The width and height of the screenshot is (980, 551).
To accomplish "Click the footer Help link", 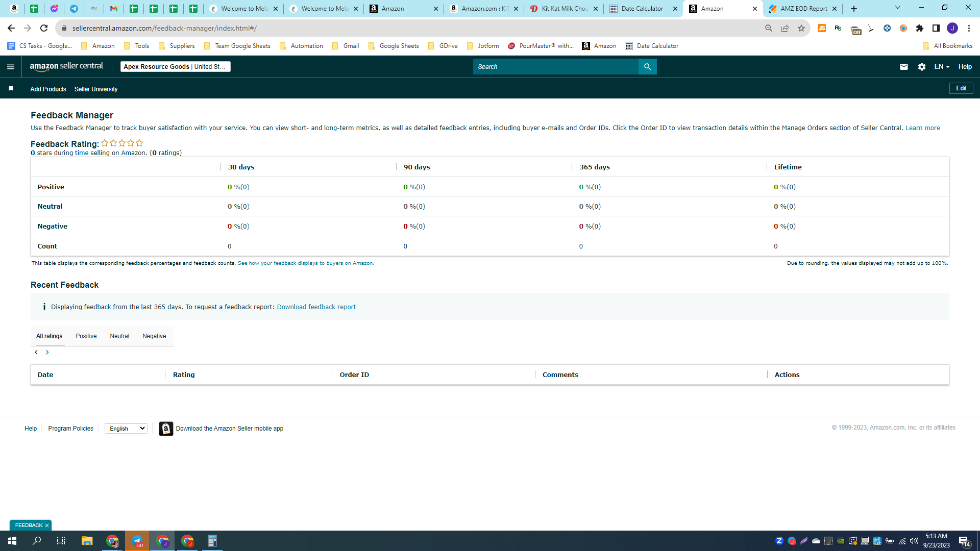I will pyautogui.click(x=31, y=429).
